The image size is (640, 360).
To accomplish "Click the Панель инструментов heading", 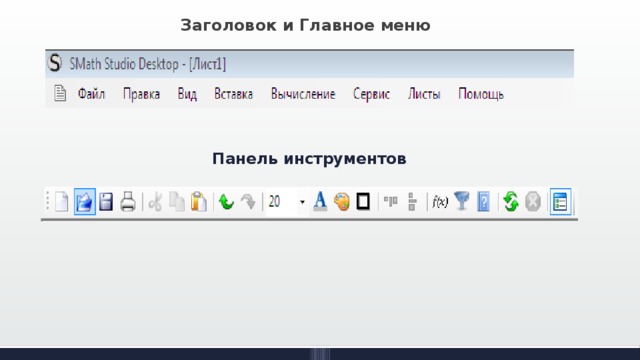I will [x=309, y=158].
